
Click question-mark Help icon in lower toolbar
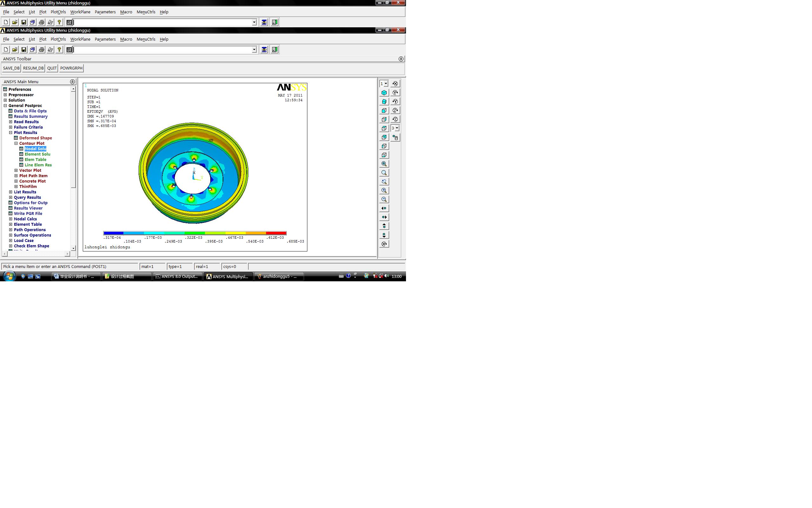pyautogui.click(x=59, y=50)
